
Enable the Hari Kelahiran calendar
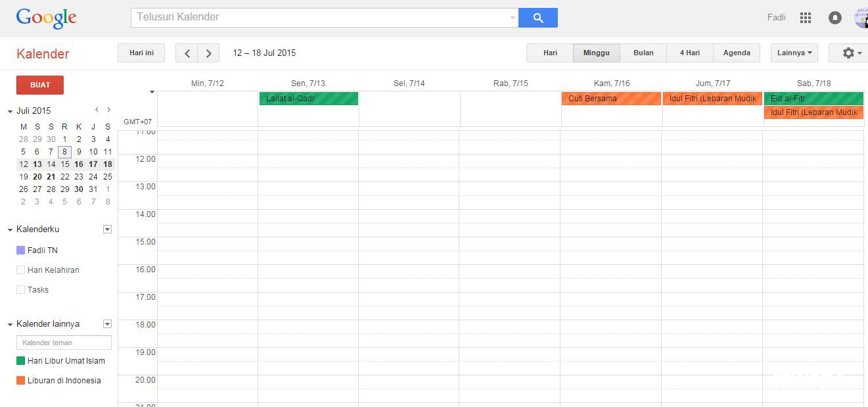tap(20, 270)
